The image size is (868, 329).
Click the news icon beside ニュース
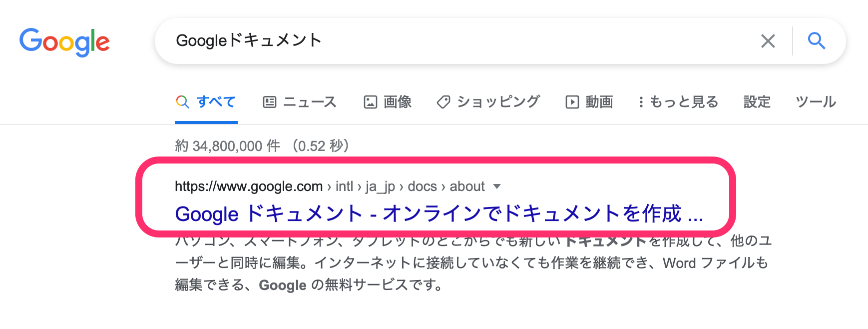click(x=270, y=102)
